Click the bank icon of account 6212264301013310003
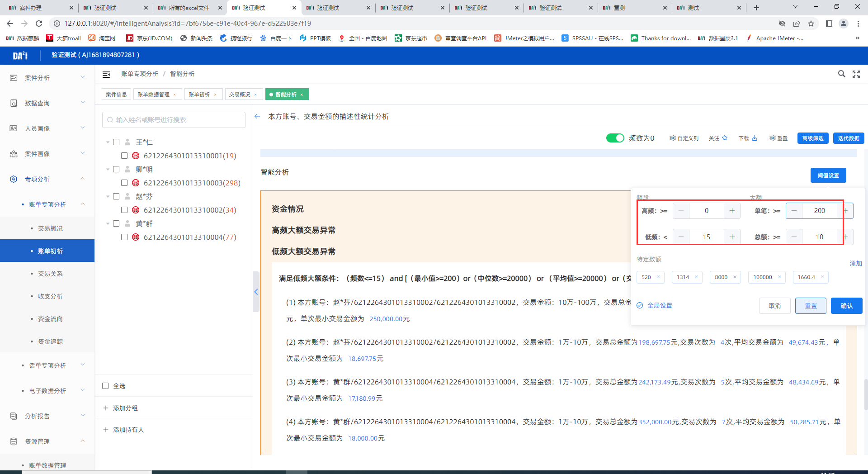This screenshot has height=474, width=868. pyautogui.click(x=136, y=183)
